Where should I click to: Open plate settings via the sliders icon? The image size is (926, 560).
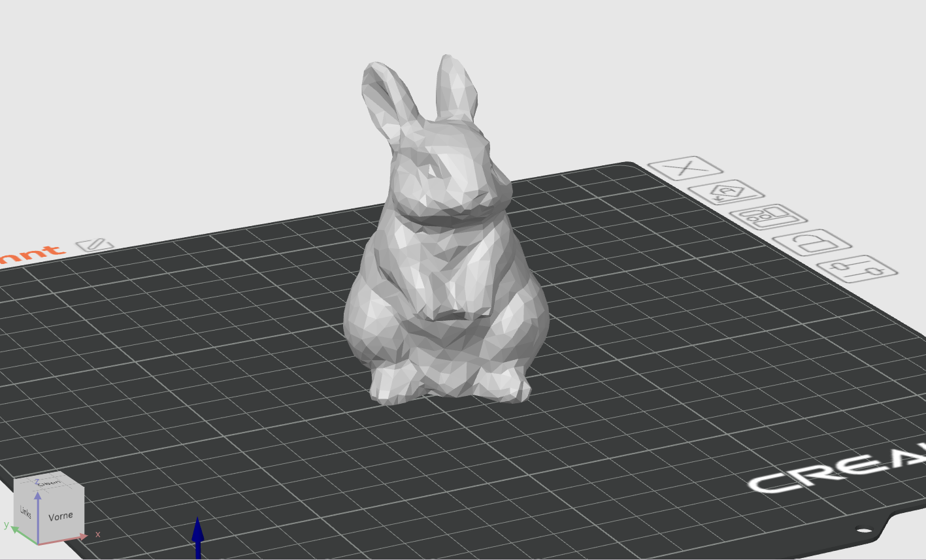tap(857, 269)
